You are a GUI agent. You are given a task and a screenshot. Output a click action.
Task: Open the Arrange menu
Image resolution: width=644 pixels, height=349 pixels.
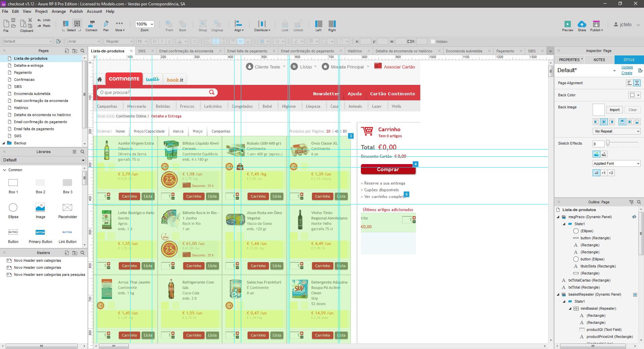(59, 11)
